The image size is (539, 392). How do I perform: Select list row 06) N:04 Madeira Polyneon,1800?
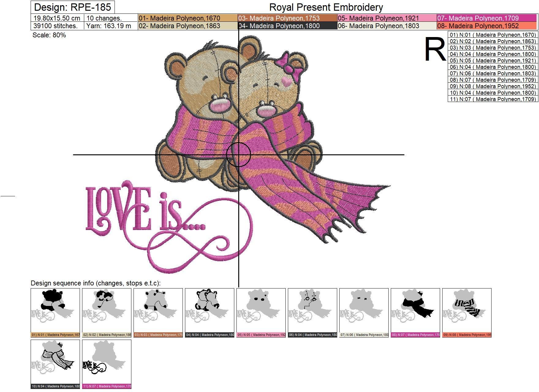(493, 67)
